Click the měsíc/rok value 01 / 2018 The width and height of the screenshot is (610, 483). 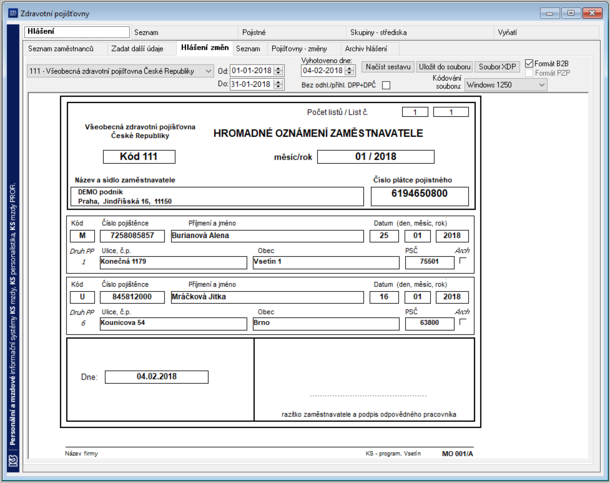(375, 157)
